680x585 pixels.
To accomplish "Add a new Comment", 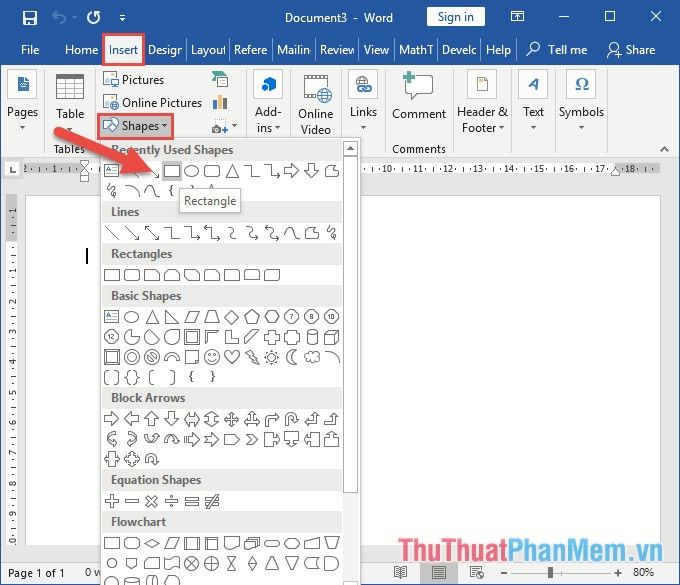I will coord(418,96).
